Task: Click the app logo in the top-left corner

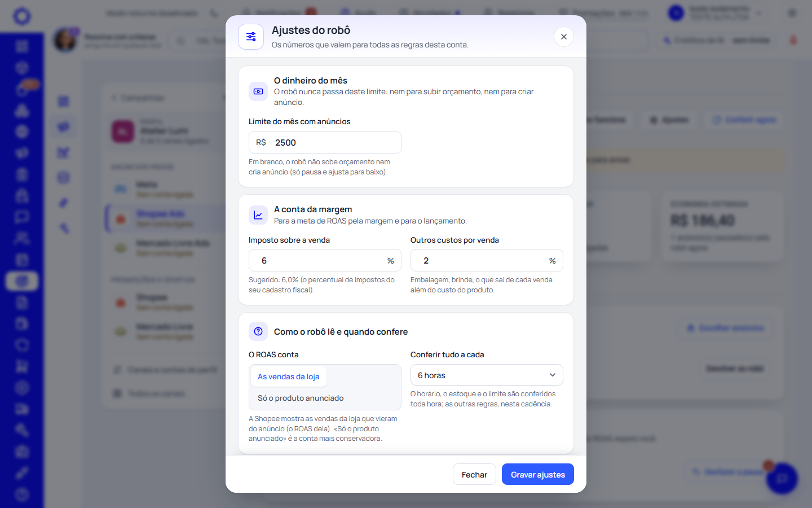Action: [x=22, y=16]
